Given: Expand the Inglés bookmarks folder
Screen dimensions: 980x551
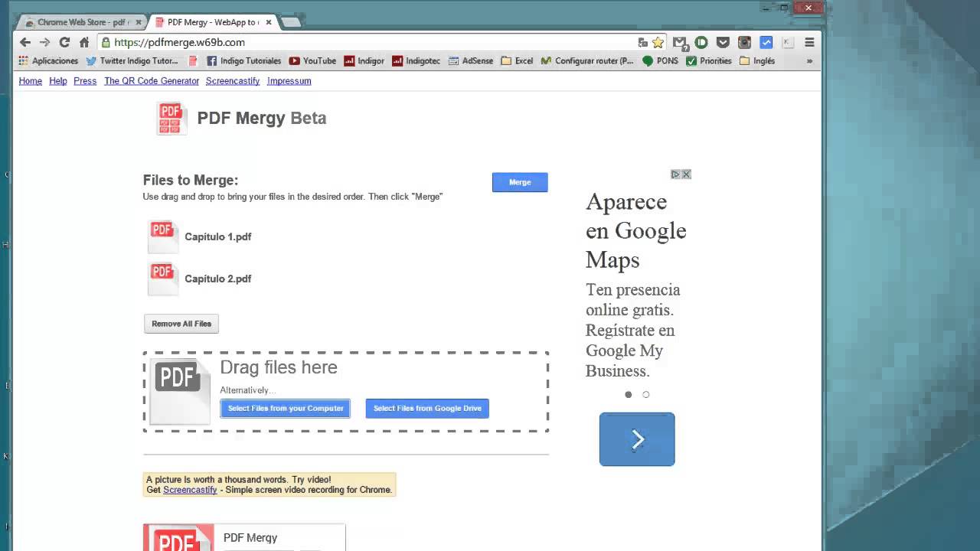Looking at the screenshot, I should click(757, 61).
